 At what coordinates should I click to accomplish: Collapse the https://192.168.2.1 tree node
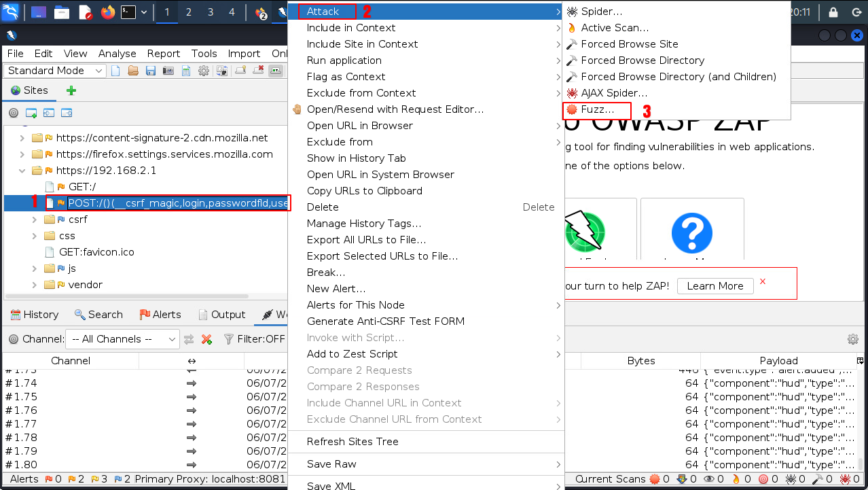(x=22, y=171)
